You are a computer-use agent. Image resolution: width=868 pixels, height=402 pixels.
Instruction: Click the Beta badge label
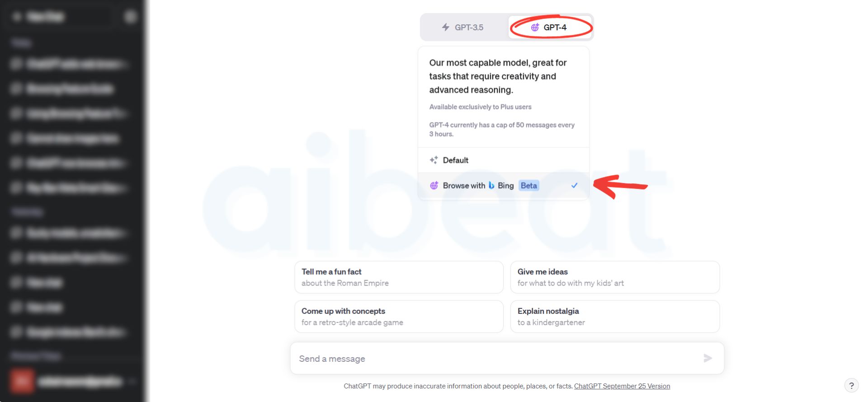pyautogui.click(x=528, y=185)
